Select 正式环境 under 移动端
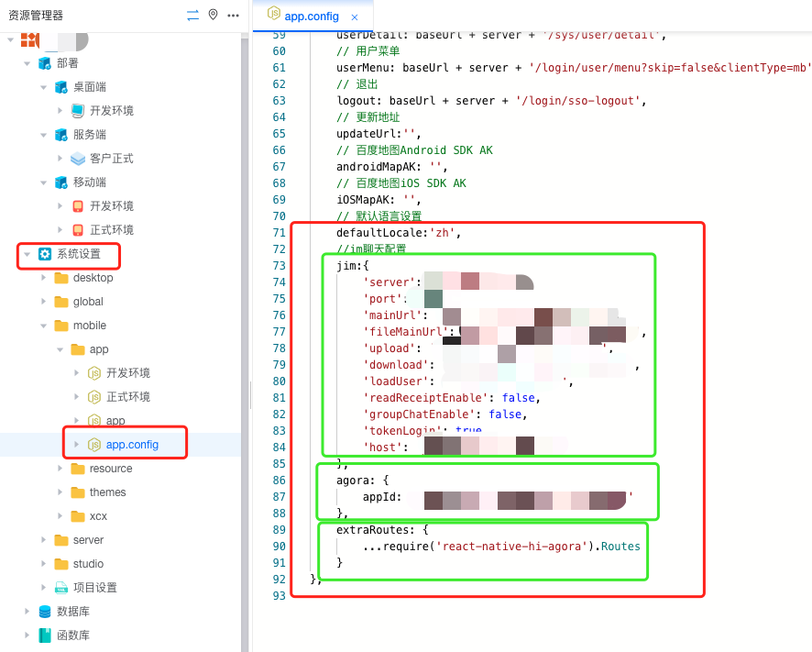812x652 pixels. pos(111,230)
